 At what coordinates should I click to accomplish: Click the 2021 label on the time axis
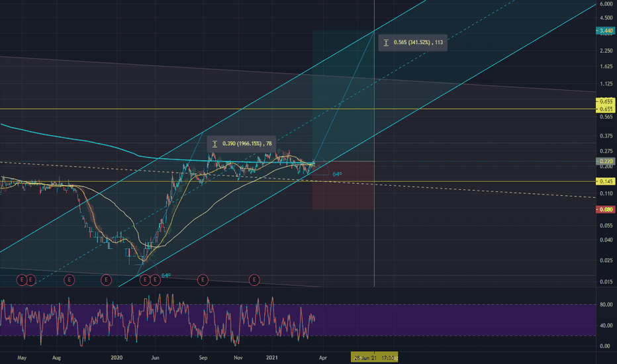[x=272, y=357]
